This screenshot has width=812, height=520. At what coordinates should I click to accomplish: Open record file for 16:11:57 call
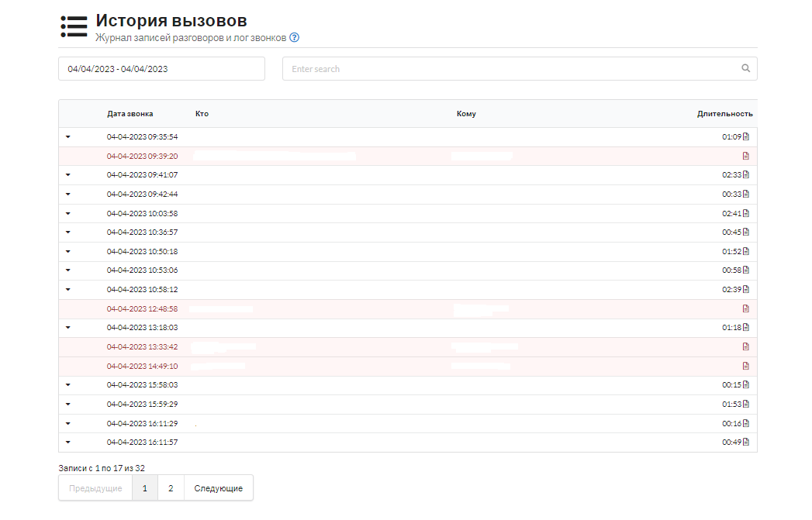point(746,442)
